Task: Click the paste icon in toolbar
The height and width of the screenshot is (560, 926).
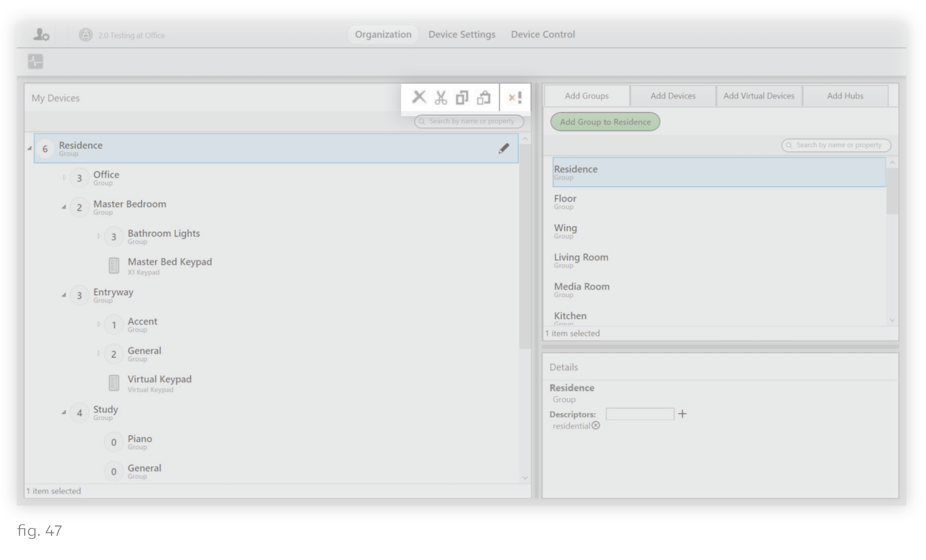Action: [x=484, y=98]
